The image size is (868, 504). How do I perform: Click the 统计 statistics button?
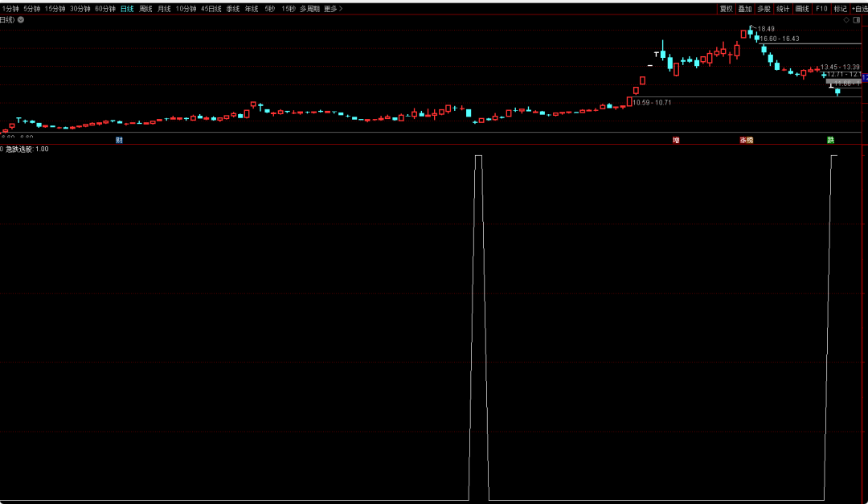click(x=783, y=9)
